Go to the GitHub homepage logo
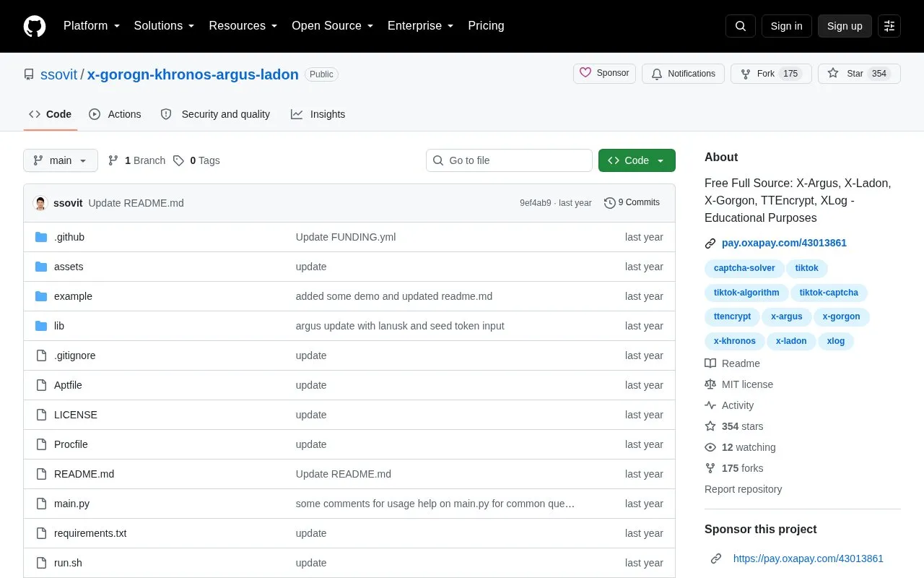The height and width of the screenshot is (578, 924). click(x=35, y=26)
